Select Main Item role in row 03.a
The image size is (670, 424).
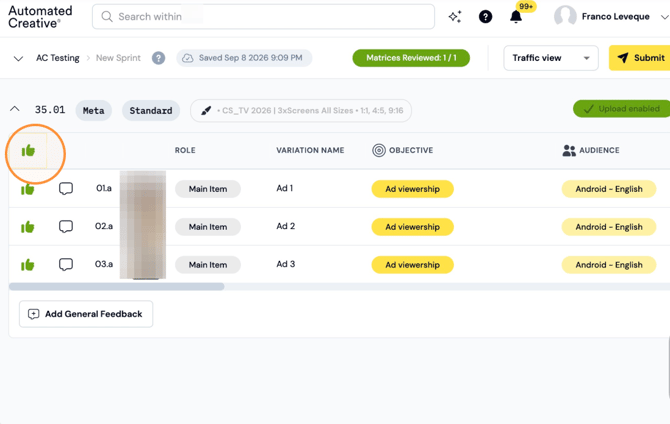[x=208, y=265]
